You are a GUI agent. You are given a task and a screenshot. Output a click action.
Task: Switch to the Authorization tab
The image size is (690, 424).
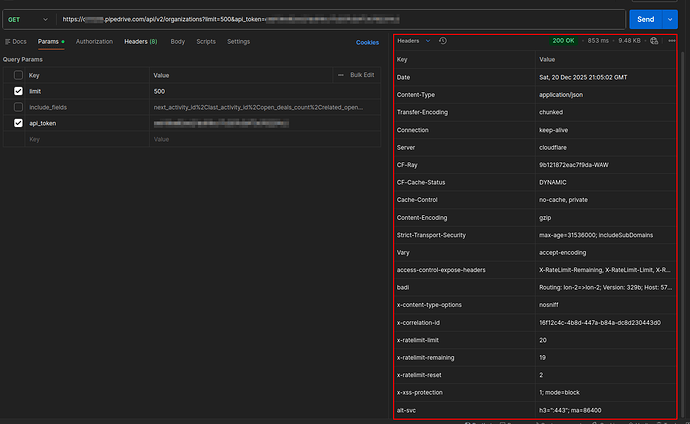[94, 42]
